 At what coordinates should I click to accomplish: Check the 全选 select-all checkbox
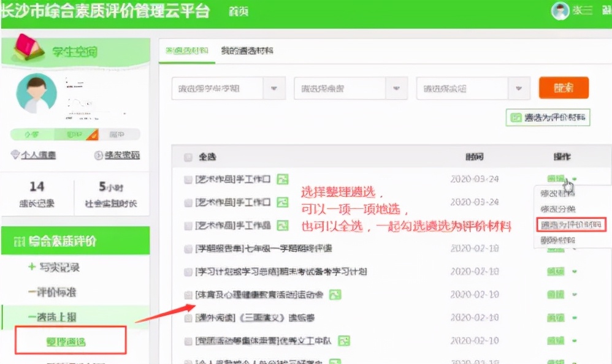tap(188, 157)
